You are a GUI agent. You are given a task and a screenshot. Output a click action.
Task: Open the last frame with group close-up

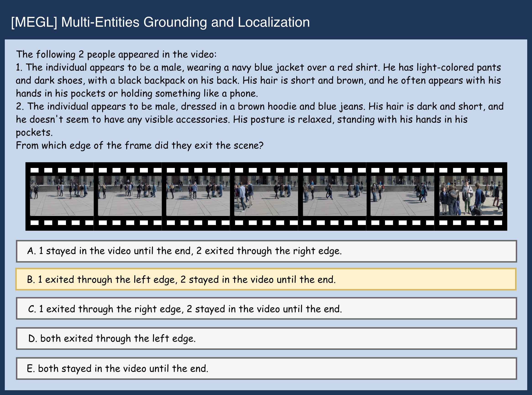tap(471, 196)
